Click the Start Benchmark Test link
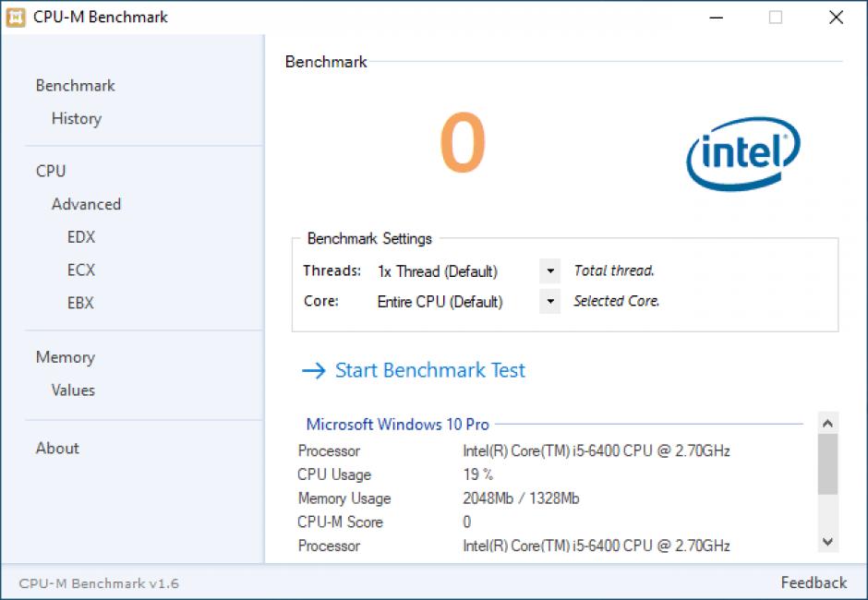 pyautogui.click(x=430, y=370)
